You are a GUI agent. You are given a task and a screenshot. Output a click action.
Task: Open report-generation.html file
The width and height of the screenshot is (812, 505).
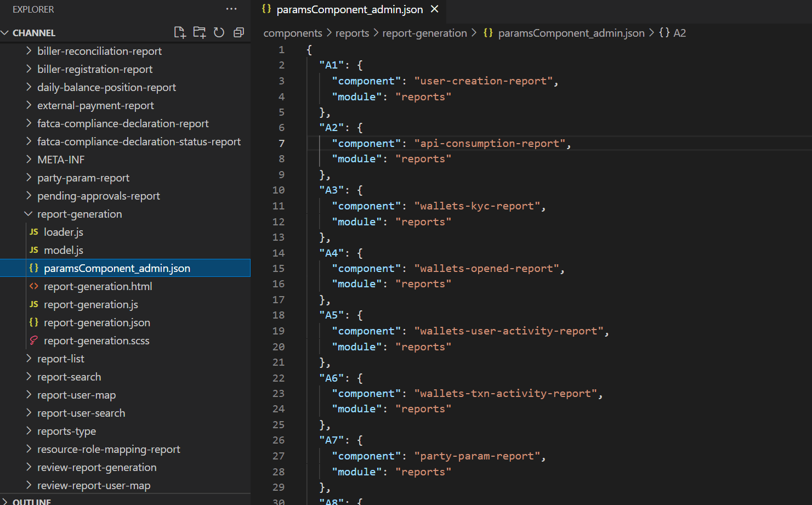click(98, 286)
